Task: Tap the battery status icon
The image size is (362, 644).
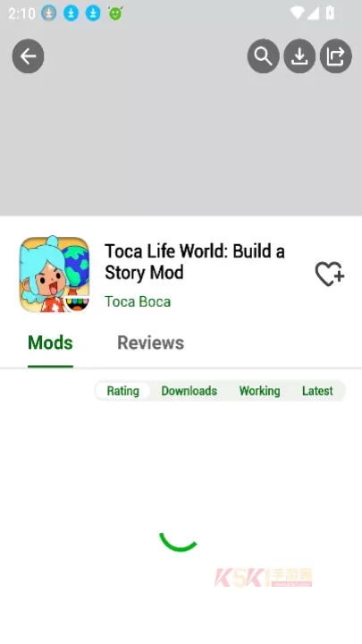Action: [x=330, y=13]
